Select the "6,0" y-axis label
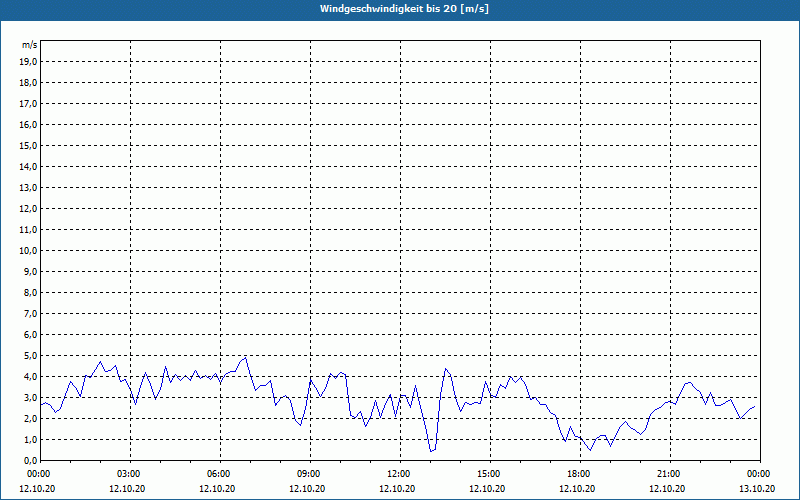 point(30,335)
